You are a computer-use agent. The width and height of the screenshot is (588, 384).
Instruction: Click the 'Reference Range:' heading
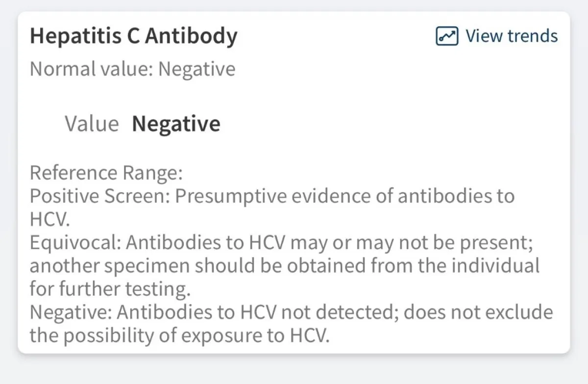click(x=106, y=173)
